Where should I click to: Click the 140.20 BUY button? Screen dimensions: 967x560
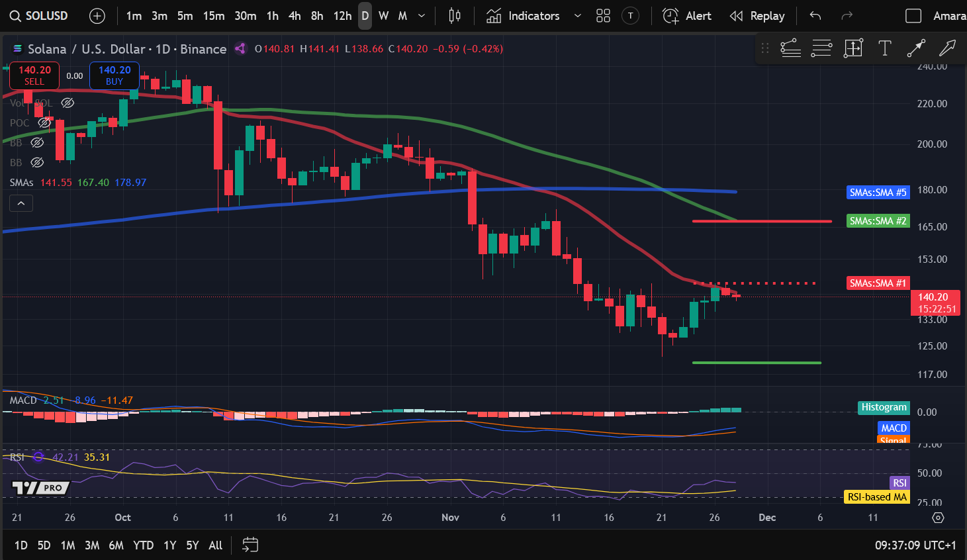(114, 75)
